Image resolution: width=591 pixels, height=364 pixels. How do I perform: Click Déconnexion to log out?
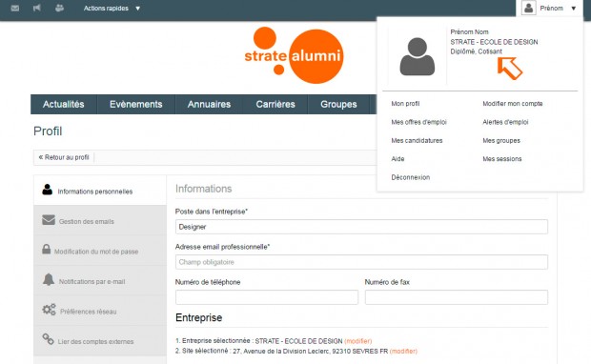(411, 177)
